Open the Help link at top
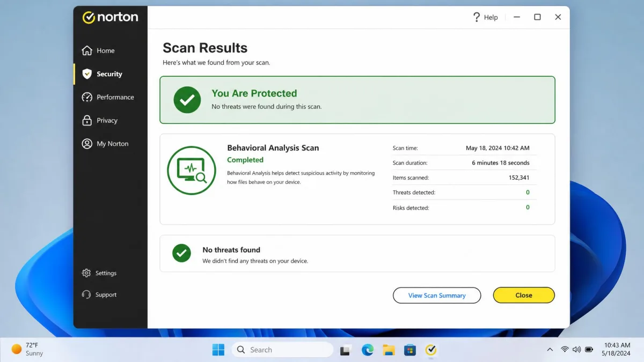The image size is (644, 362). 485,17
